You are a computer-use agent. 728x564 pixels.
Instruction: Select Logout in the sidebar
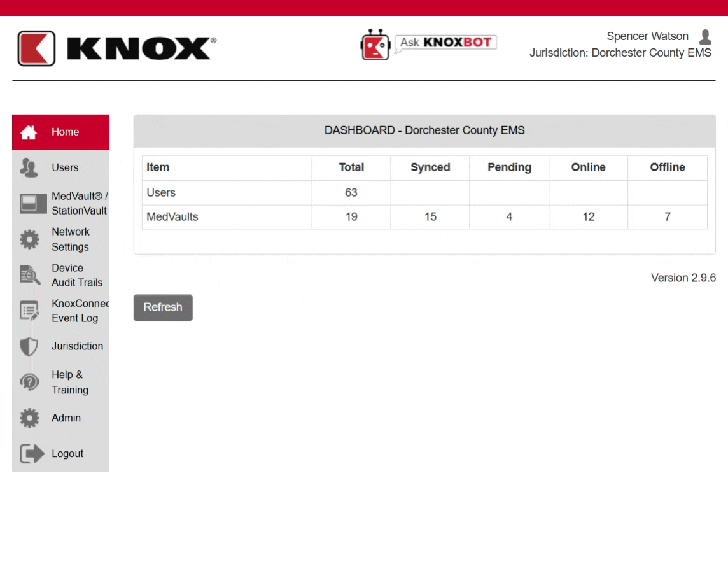click(x=61, y=453)
